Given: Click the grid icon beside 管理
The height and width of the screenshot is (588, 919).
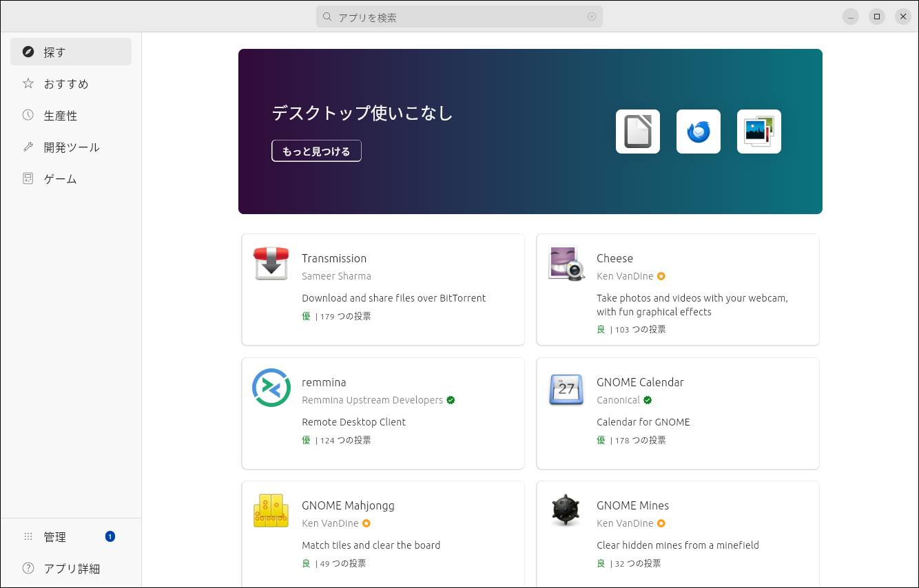Looking at the screenshot, I should pyautogui.click(x=28, y=536).
